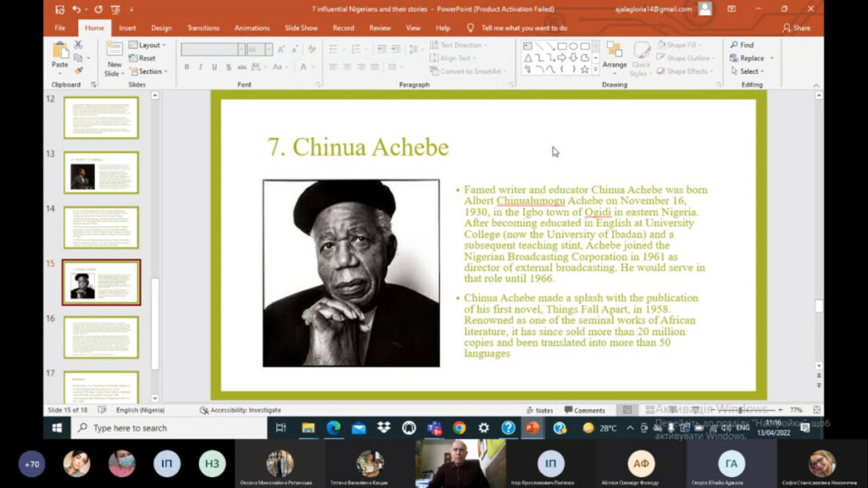Click the Save icon in quick access toolbar
The image size is (868, 488).
click(x=58, y=9)
